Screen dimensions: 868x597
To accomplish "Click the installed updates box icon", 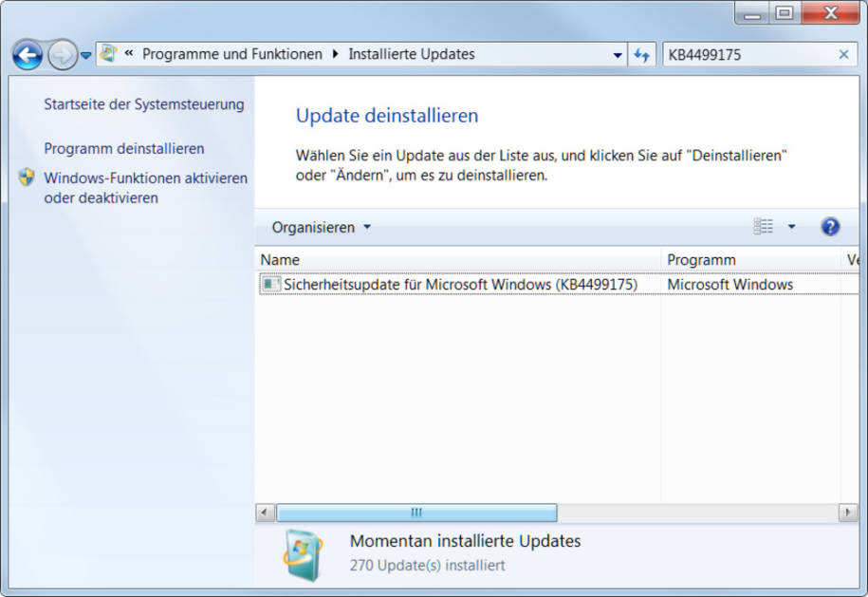I will point(304,555).
